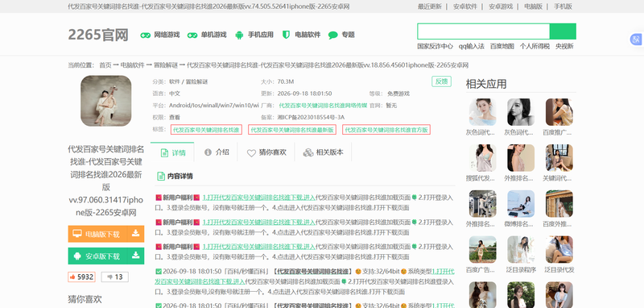Viewport: 644px width, 308px height.
Task: Click the 猜你喜欢 heading under like counts
Action: [x=85, y=299]
